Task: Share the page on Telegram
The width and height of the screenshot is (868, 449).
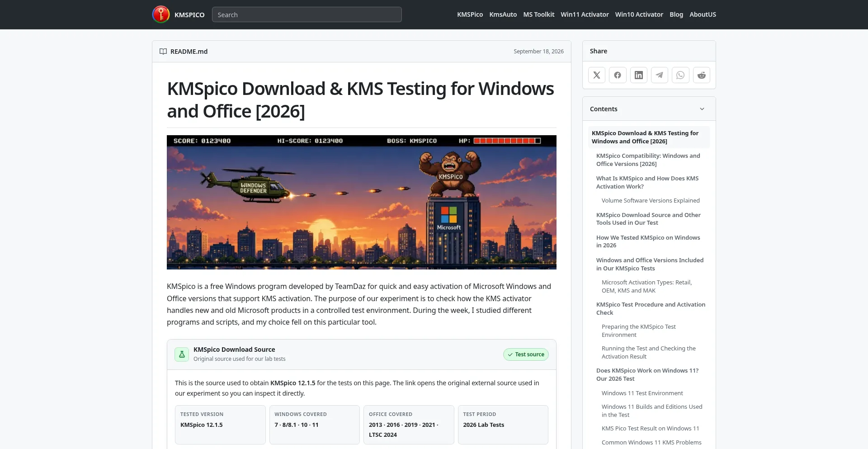Action: click(660, 75)
